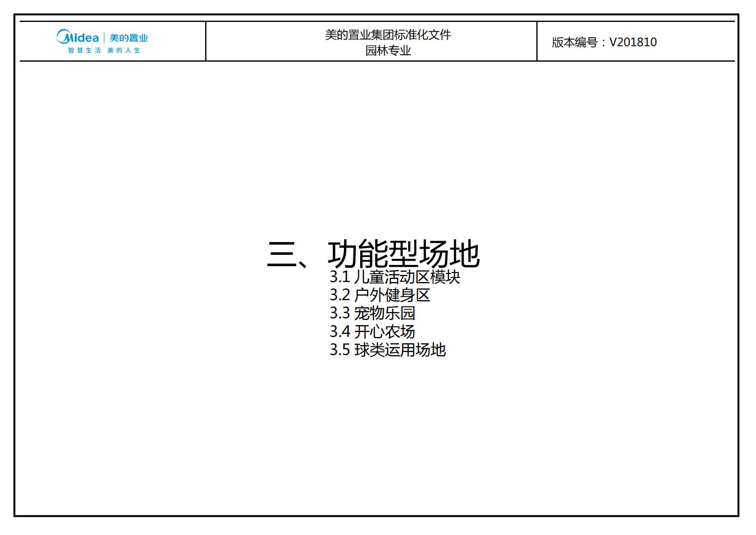Select the header subtitle 园林专业
The width and height of the screenshot is (756, 535).
click(388, 50)
